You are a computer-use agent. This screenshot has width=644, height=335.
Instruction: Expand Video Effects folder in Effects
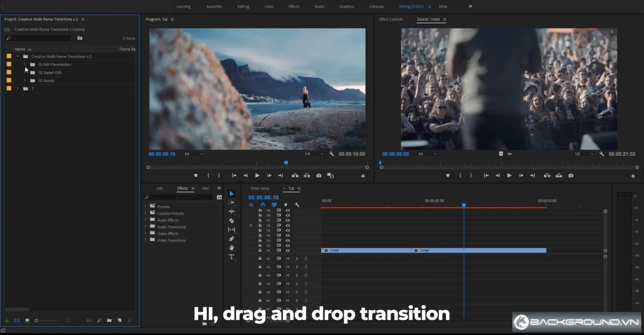click(145, 233)
